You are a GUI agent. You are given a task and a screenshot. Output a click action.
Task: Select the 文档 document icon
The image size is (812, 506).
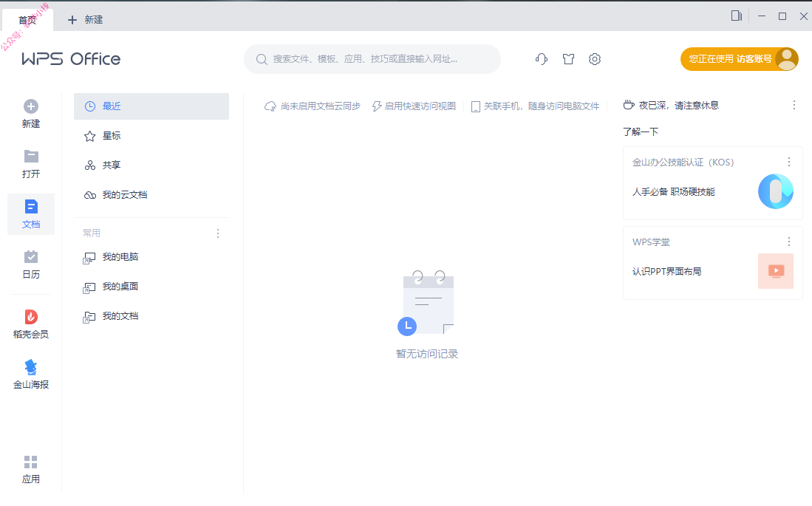click(x=31, y=207)
